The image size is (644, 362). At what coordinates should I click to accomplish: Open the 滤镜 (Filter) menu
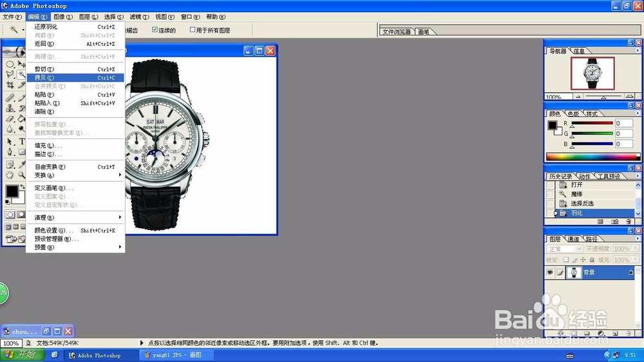(x=139, y=17)
